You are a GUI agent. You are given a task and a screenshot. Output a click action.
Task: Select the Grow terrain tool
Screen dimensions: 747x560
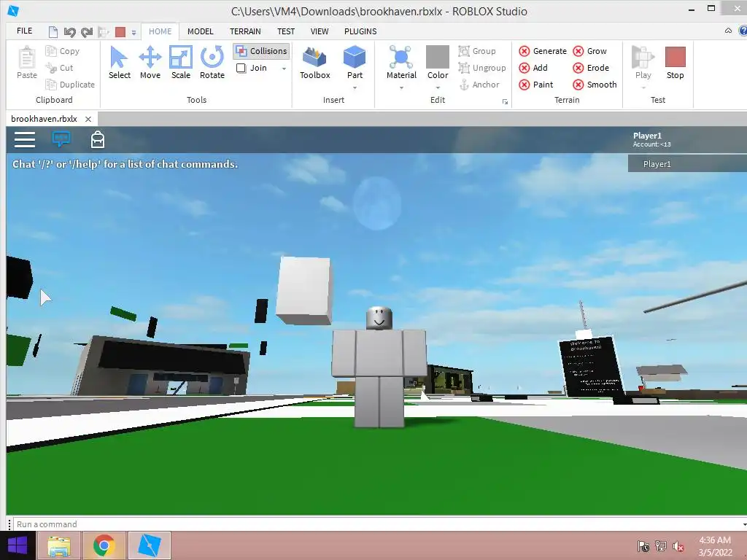(589, 51)
